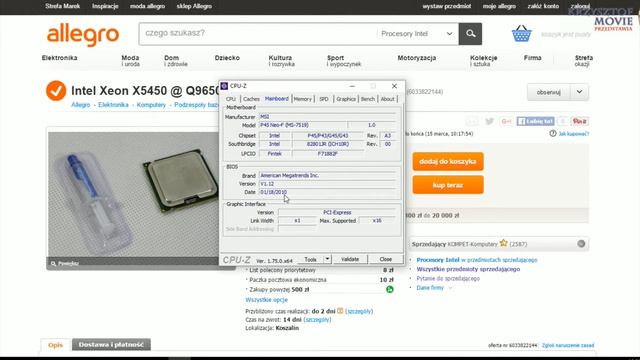Open the Strefa okazji category
This screenshot has width=640, height=360.
pos(584,61)
